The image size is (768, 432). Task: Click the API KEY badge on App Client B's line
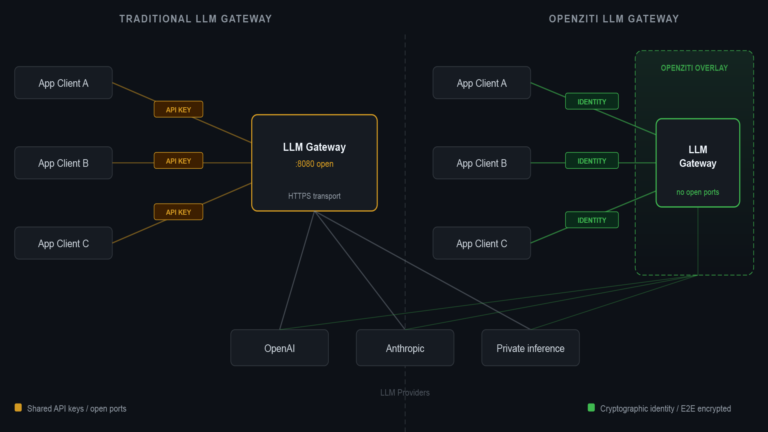click(178, 161)
